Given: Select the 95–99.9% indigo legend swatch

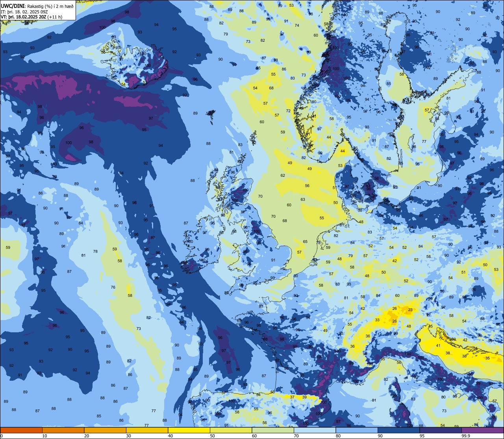Looking at the screenshot, I should click(x=441, y=430).
